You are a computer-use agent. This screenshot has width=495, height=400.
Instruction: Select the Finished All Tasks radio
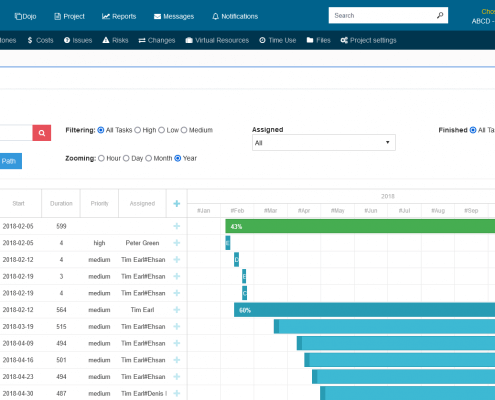pyautogui.click(x=473, y=130)
